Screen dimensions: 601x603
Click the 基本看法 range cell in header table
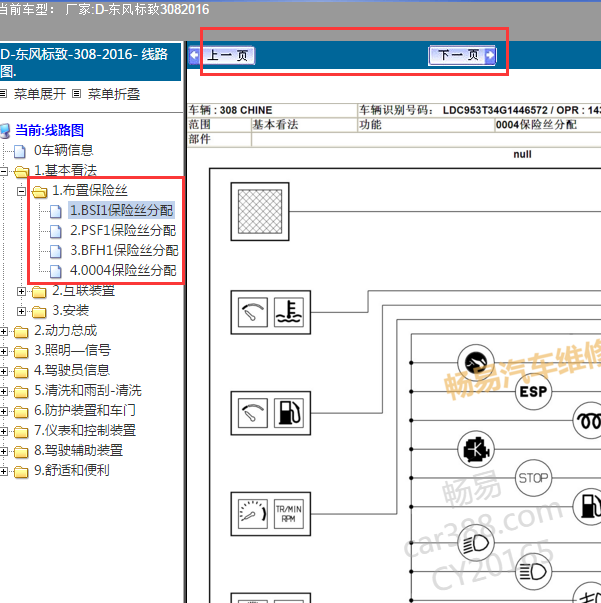pos(304,125)
